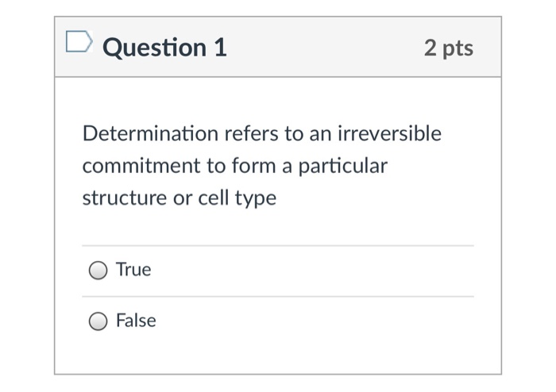Image resolution: width=556 pixels, height=392 pixels.
Task: Click the word Determination in the question
Action: tap(151, 133)
